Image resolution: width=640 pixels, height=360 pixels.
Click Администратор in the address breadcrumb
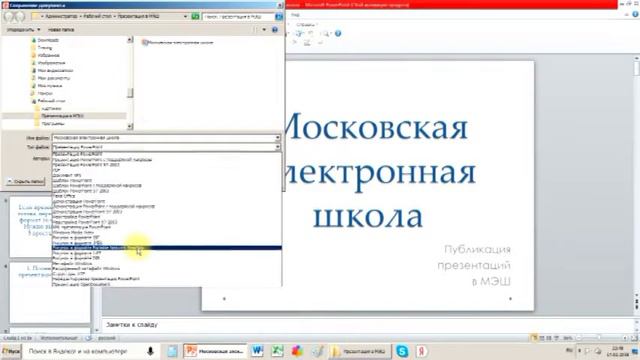[62, 16]
